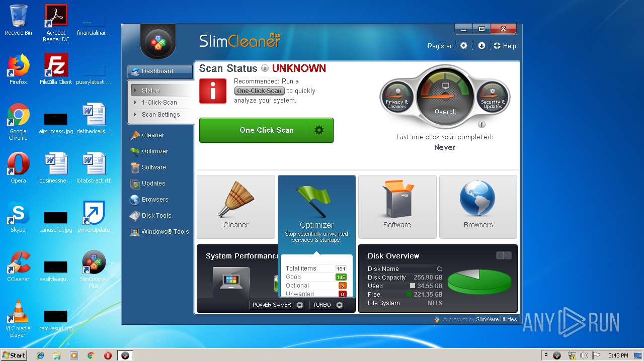Click the System Performance computer image

pyautogui.click(x=231, y=281)
